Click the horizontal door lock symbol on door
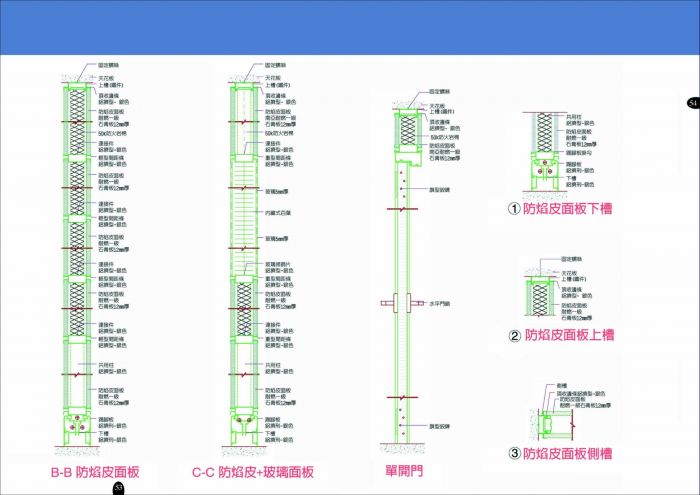 click(400, 302)
